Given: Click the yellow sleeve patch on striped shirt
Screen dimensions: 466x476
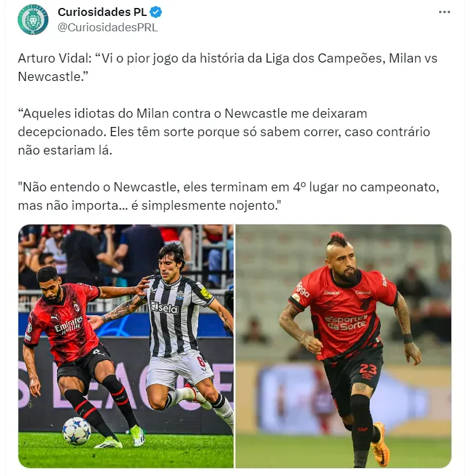Looking at the screenshot, I should (x=206, y=293).
